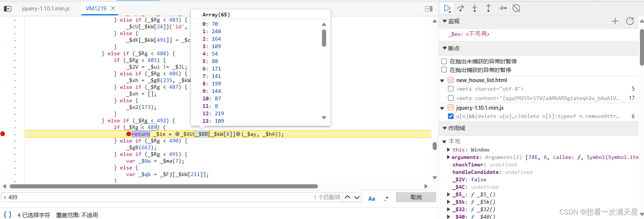This screenshot has width=644, height=219.
Task: Enable the meta charset breakpoint
Action: (451, 89)
